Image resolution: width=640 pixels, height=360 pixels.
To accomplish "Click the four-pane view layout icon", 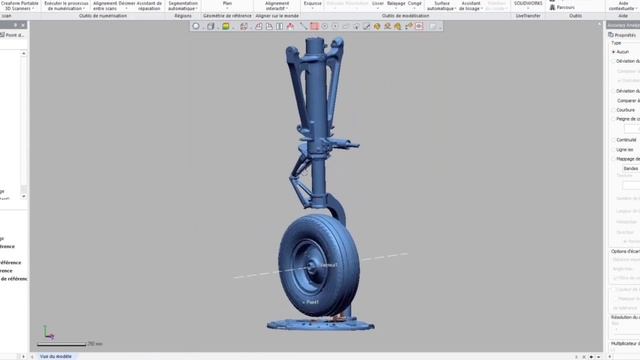I will 244,26.
